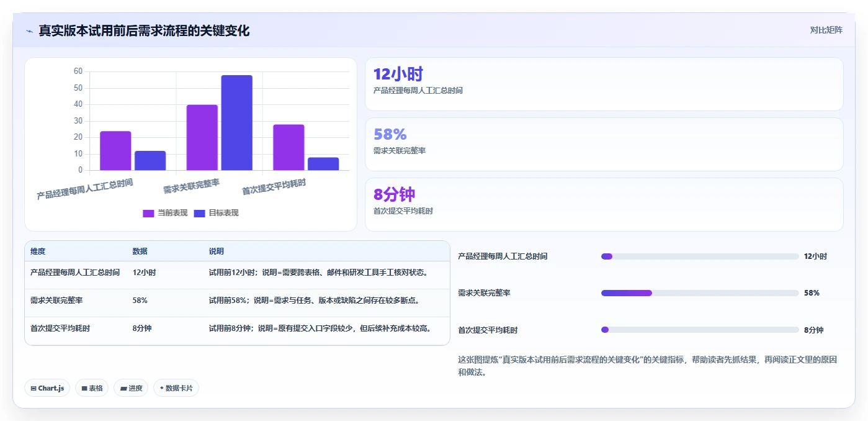Click the 首次提交平均耗时 progress bar
868x421 pixels.
pyautogui.click(x=700, y=330)
